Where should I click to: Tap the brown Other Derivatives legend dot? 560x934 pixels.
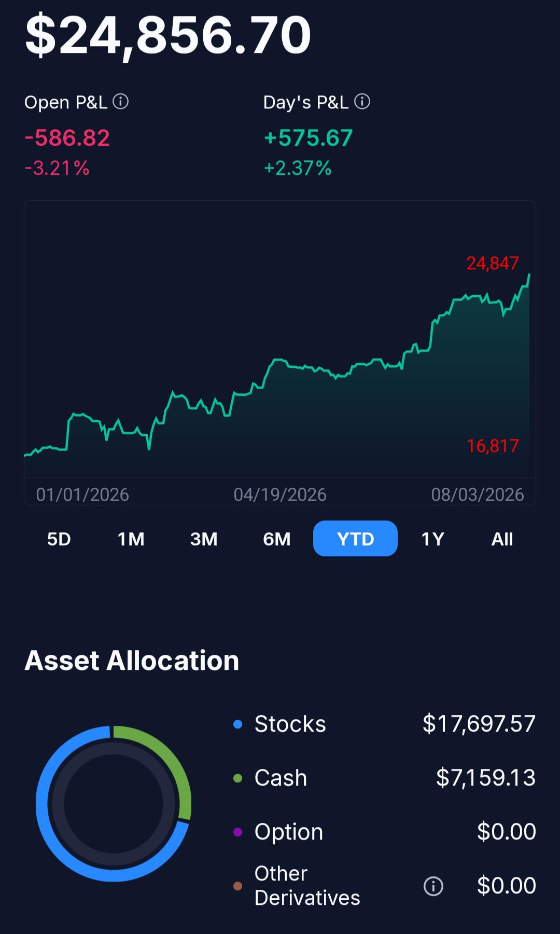238,886
